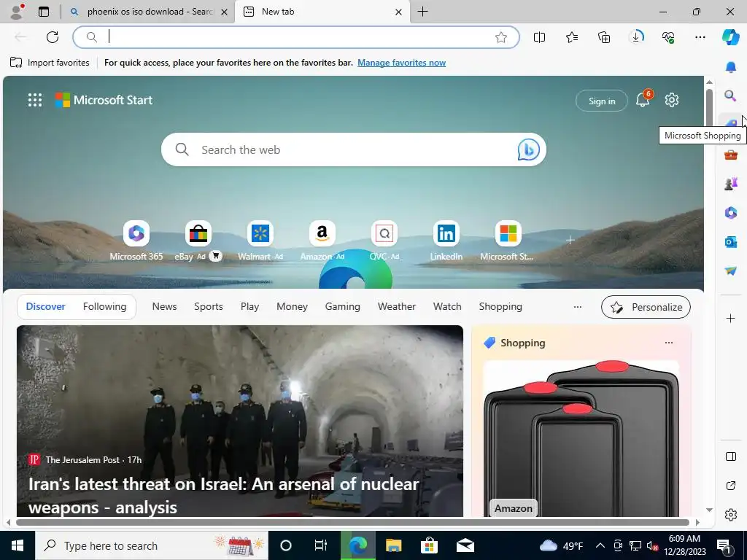Click the sidebar notifications bell
Screen dimensions: 747x560
click(x=731, y=67)
